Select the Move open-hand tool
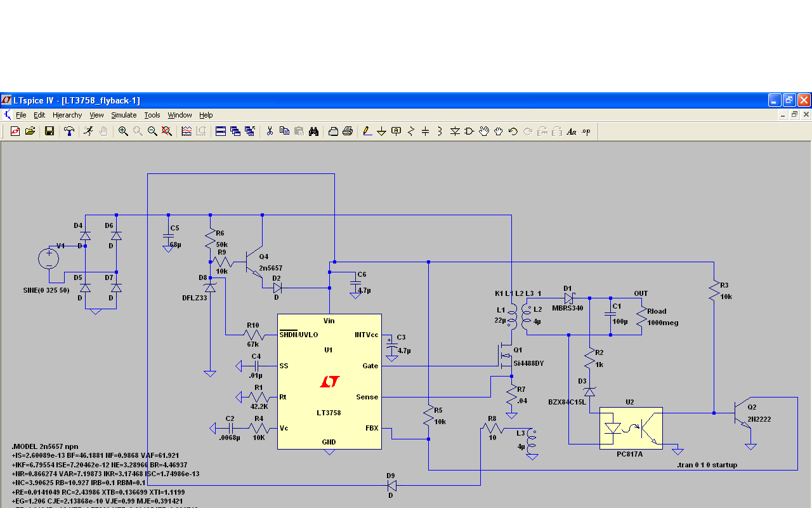This screenshot has height=508, width=812. tap(484, 131)
